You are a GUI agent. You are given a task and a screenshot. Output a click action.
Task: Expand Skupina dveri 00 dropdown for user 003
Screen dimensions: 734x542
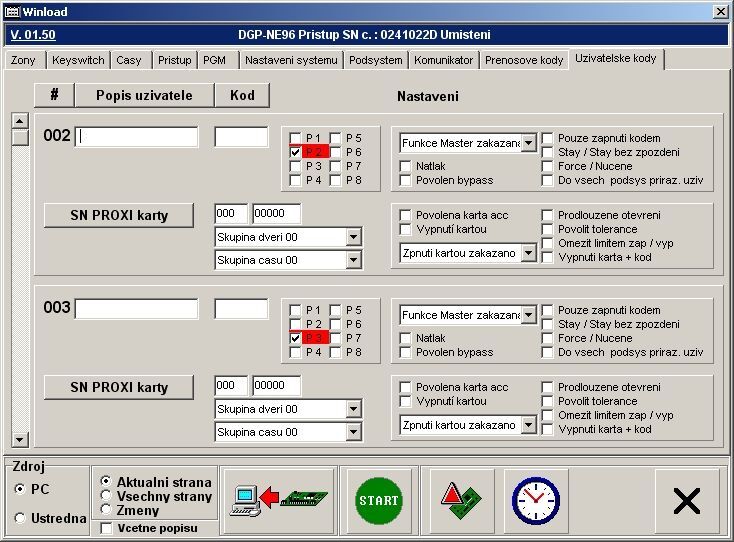tap(353, 409)
